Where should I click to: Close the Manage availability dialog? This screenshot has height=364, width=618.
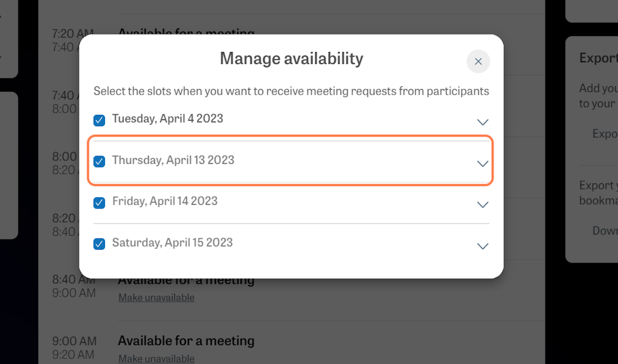(478, 61)
